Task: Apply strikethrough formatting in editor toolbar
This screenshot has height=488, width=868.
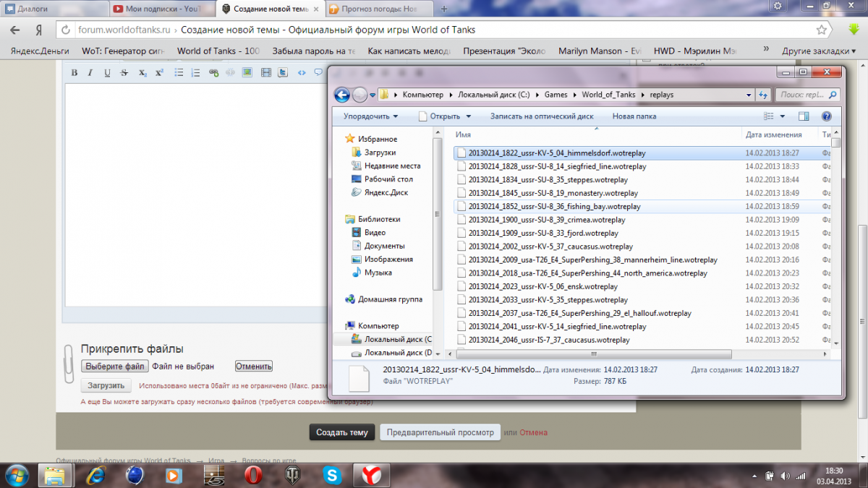Action: (x=124, y=73)
